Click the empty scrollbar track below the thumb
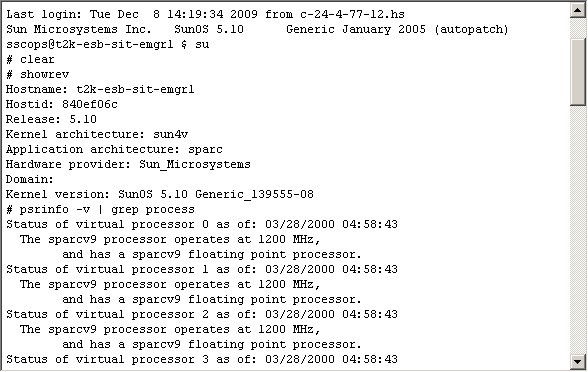Image resolution: width=588 pixels, height=372 pixels. [x=578, y=230]
